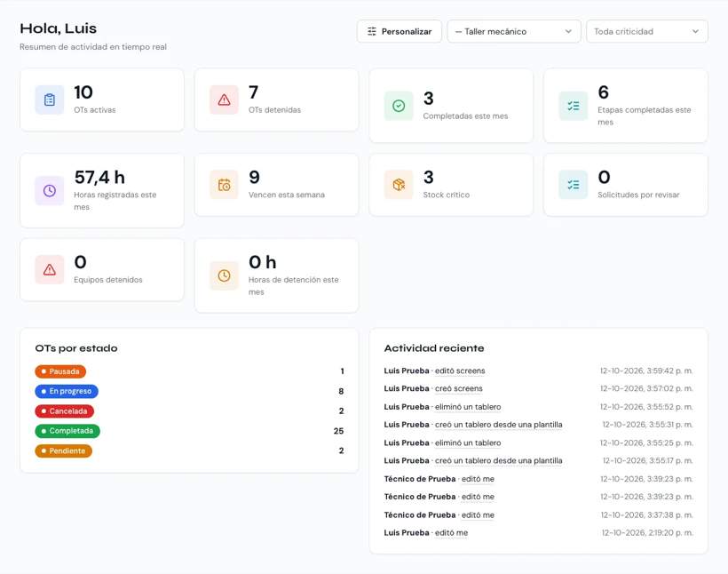Click checklist icon on Solicitudes por revisar card
728x574 pixels.
click(574, 185)
